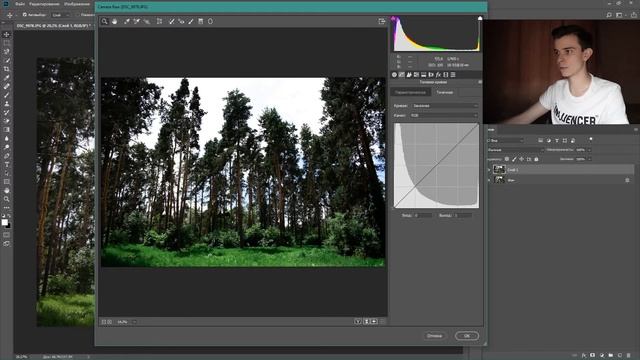Open the Auto-Select layer/group dropdown
This screenshot has width=640, height=360.
pos(61,15)
